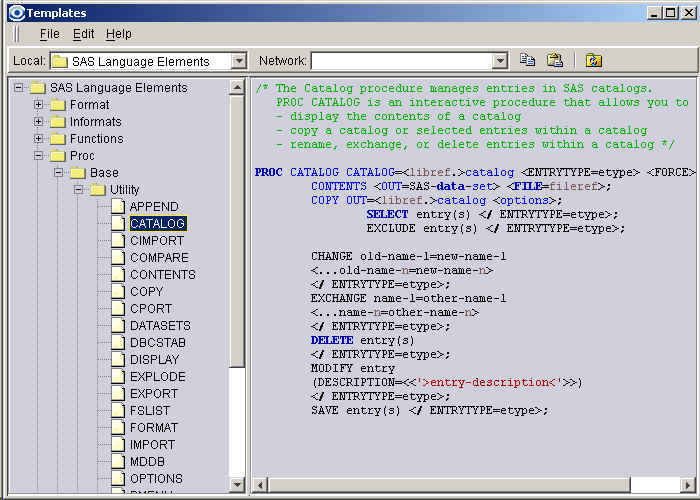Click the FORMAT template document icon
This screenshot has height=500, width=700.
118,427
